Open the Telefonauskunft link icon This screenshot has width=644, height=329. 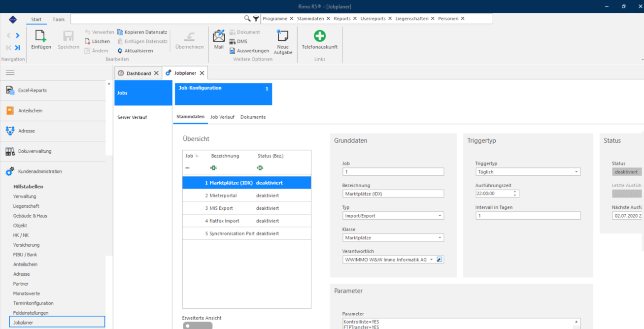320,35
